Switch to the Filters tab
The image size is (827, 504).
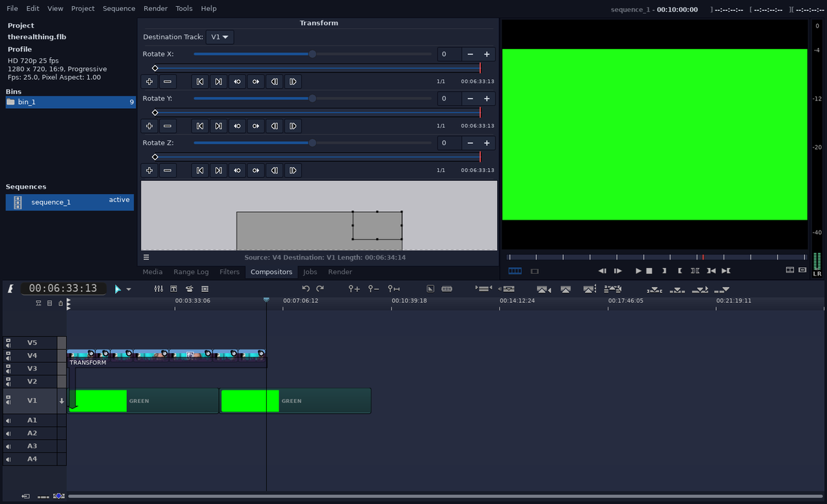click(x=229, y=272)
